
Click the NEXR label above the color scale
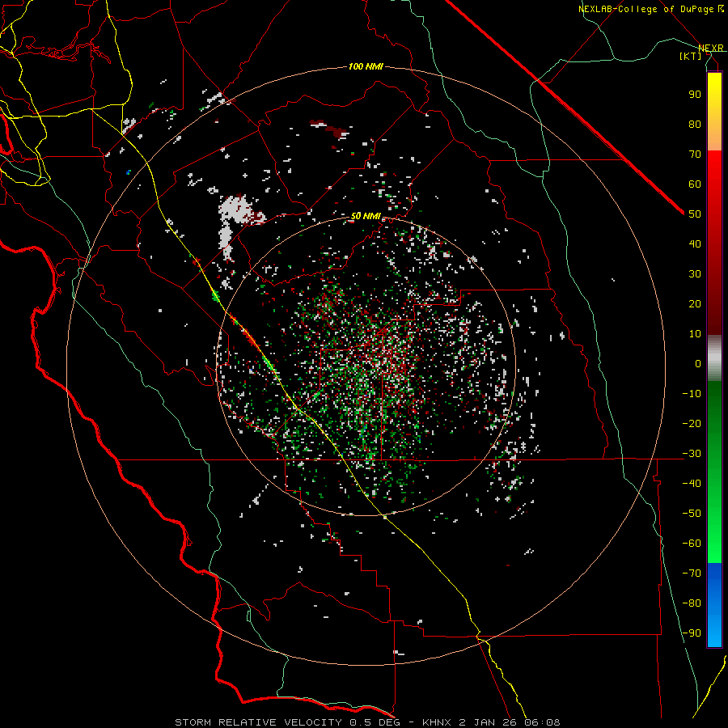pyautogui.click(x=711, y=48)
